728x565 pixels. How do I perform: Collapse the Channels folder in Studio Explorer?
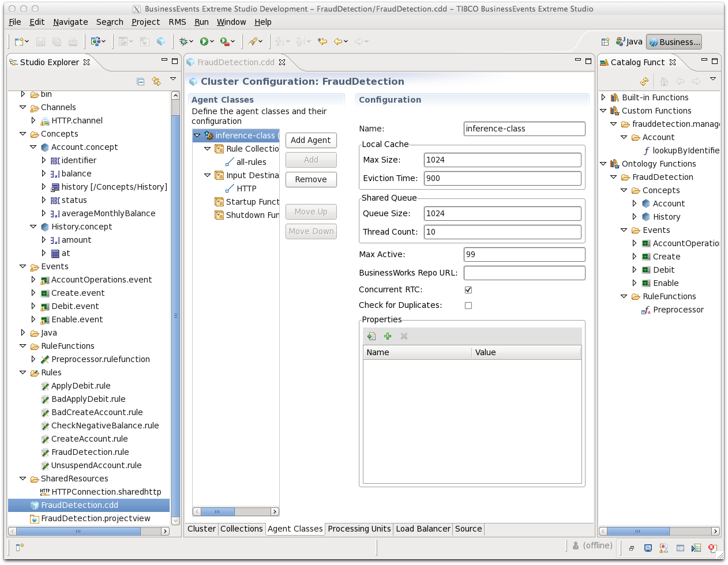tap(23, 107)
